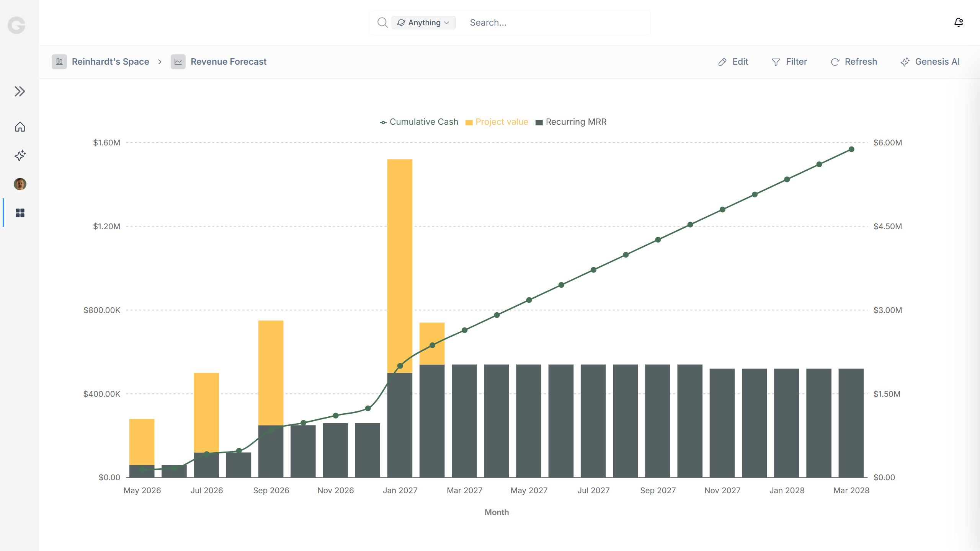Click the Edit pencil icon
Viewport: 980px width, 551px height.
tap(722, 62)
